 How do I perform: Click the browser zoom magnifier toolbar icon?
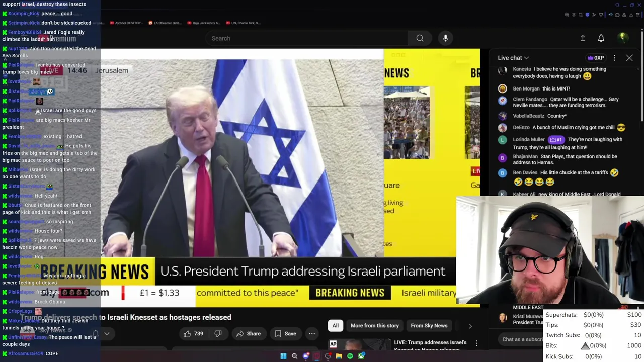click(x=567, y=15)
